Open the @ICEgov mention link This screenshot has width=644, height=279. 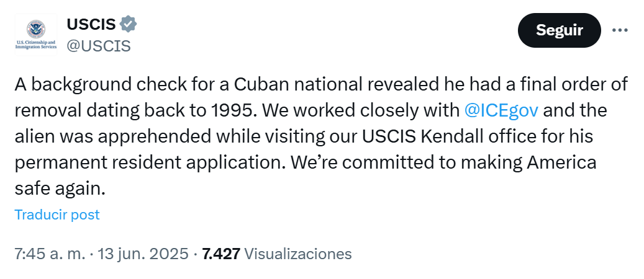click(x=501, y=110)
